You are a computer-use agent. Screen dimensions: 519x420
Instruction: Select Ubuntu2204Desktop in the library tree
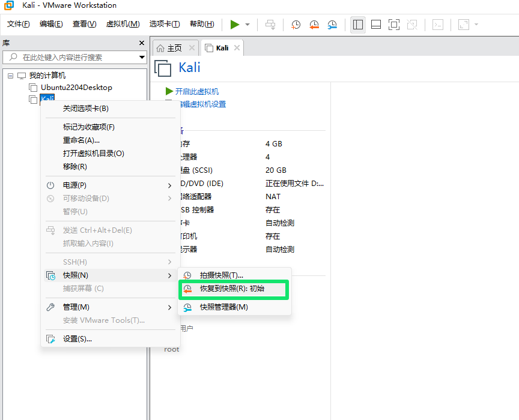(76, 88)
